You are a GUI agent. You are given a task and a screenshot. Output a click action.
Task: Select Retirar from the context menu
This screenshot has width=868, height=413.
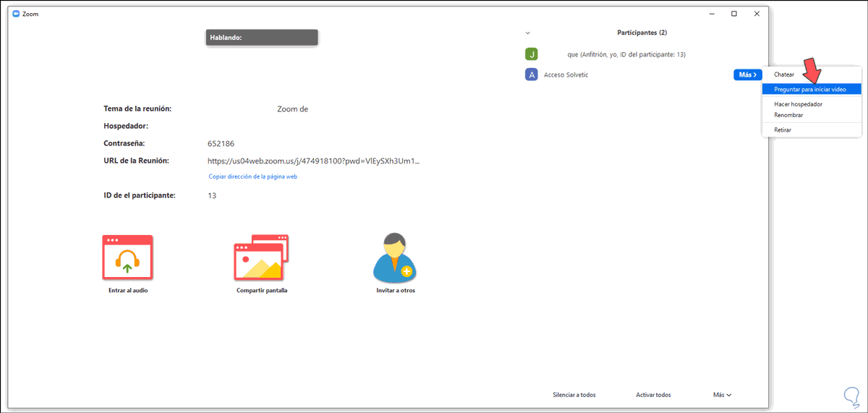pyautogui.click(x=783, y=129)
